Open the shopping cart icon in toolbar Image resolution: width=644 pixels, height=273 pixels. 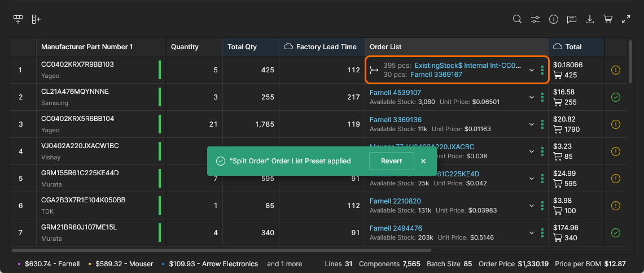[608, 19]
